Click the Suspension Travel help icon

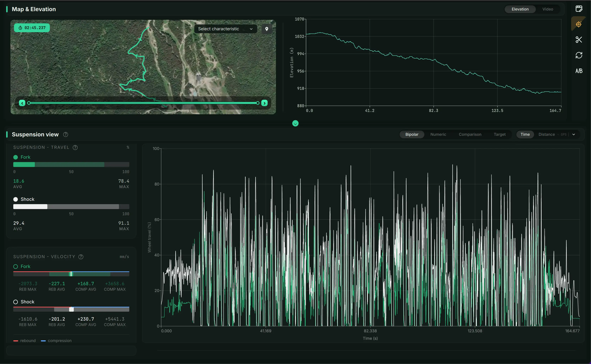75,147
